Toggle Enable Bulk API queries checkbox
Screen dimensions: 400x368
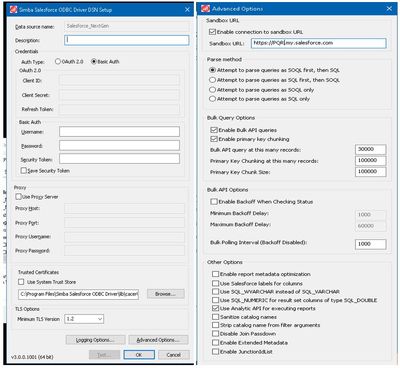tap(214, 130)
